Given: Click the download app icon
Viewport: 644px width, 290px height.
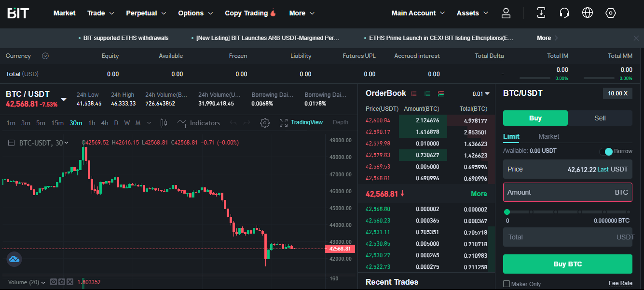Looking at the screenshot, I should pos(541,13).
